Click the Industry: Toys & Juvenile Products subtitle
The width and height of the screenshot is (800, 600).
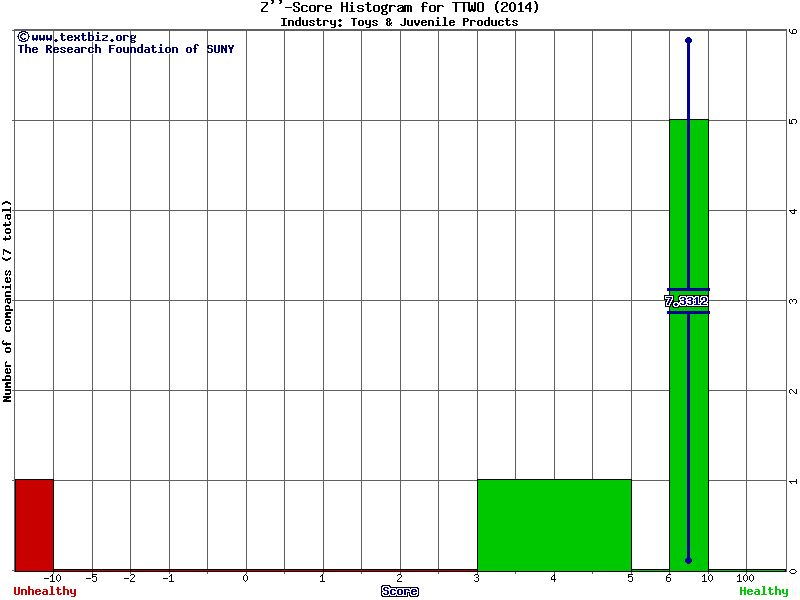tap(399, 22)
